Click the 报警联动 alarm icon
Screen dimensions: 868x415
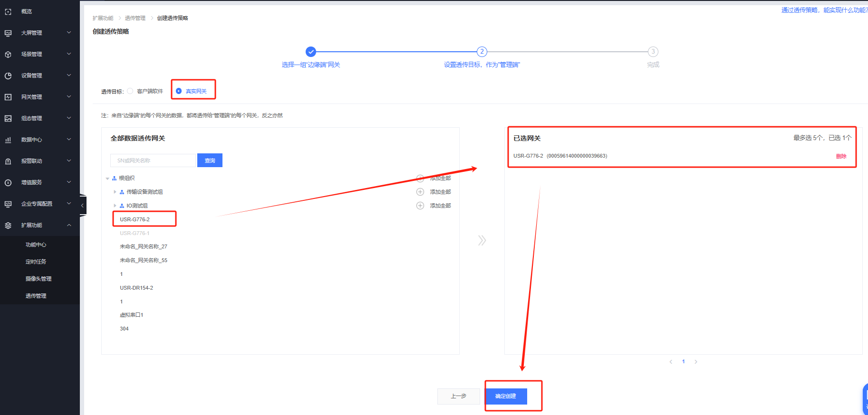click(x=8, y=161)
